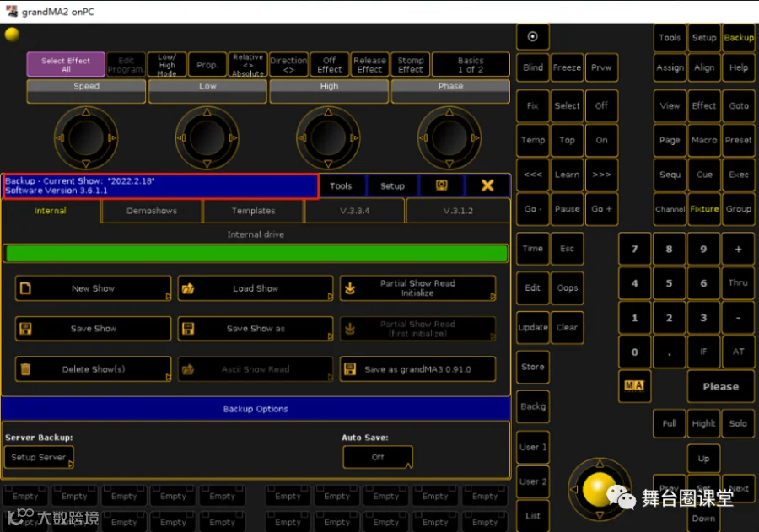Open the V.3.1.2 tab

[x=458, y=211]
